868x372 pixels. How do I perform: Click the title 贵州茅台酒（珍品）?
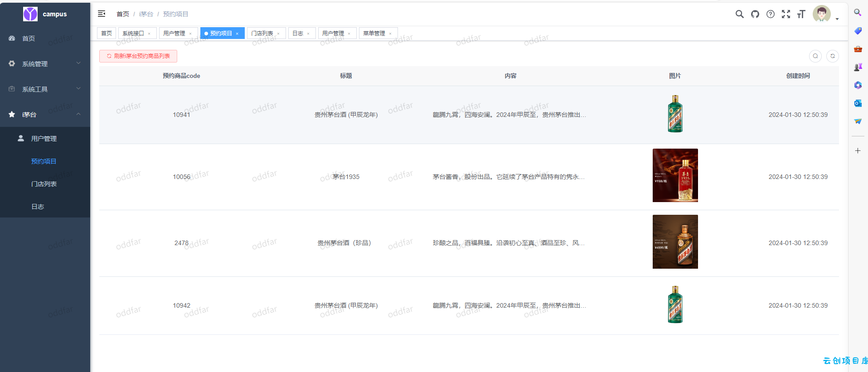346,243
